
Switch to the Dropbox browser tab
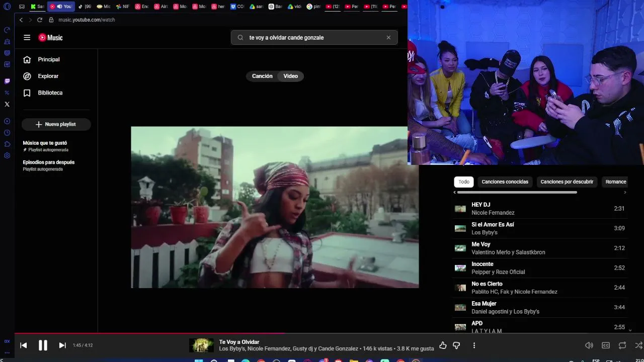pyautogui.click(x=237, y=7)
